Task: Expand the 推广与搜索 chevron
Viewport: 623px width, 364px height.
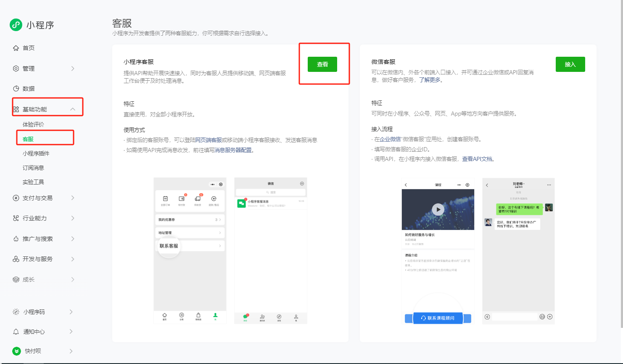Action: click(x=73, y=239)
